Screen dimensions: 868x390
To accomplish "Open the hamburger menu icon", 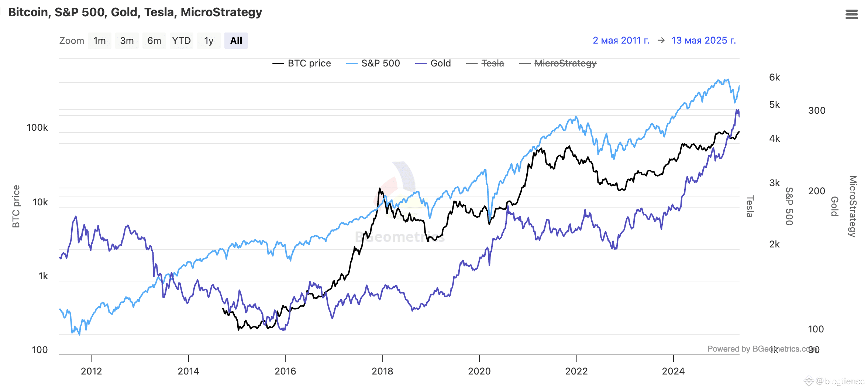I will click(852, 15).
